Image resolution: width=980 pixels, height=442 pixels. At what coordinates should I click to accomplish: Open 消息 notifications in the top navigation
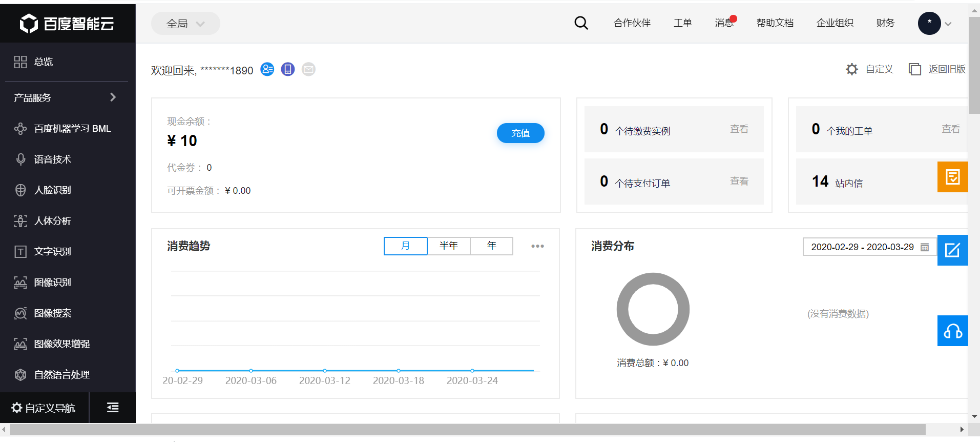(x=724, y=23)
